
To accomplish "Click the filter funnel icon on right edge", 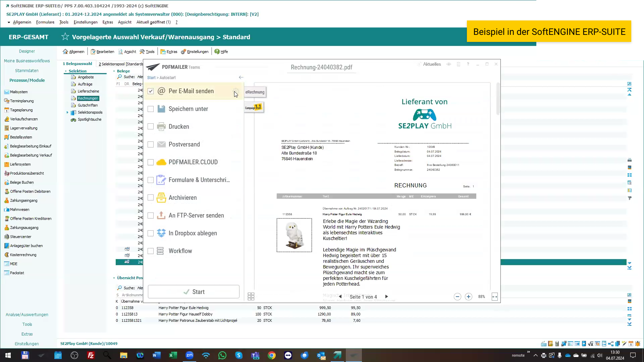I will [630, 198].
